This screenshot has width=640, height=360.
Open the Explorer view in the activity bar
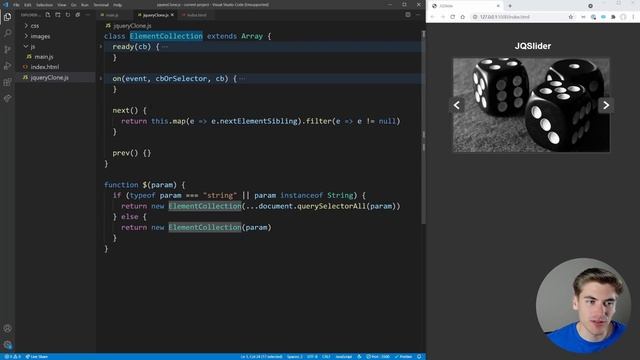click(x=7, y=17)
